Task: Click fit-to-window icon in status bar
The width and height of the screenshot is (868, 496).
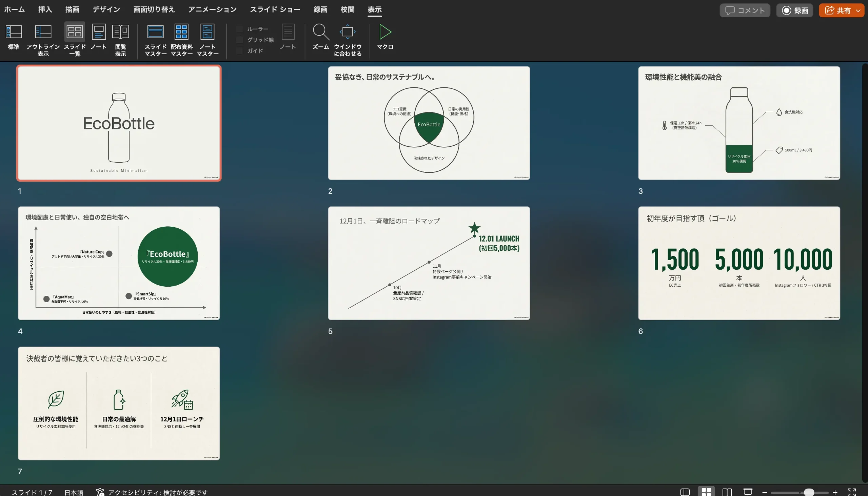Action: [852, 492]
